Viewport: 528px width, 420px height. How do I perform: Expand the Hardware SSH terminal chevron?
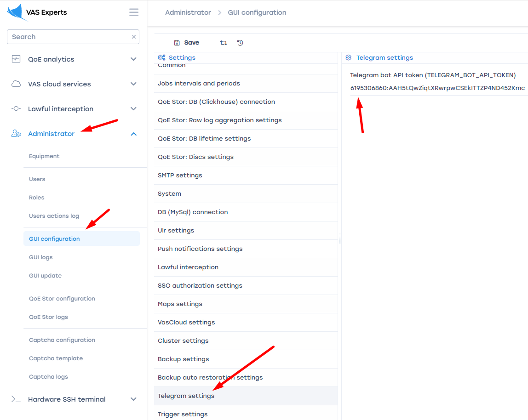click(133, 399)
